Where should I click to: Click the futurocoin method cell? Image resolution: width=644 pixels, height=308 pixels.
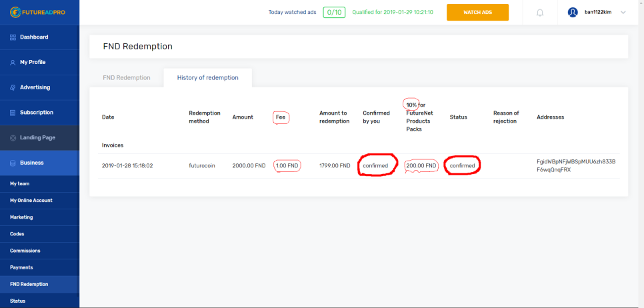pos(202,166)
